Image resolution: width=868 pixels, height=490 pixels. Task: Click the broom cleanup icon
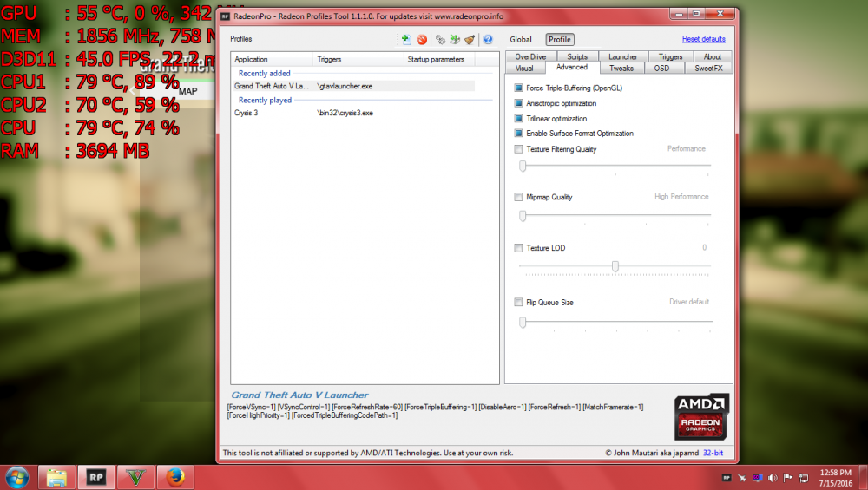470,39
